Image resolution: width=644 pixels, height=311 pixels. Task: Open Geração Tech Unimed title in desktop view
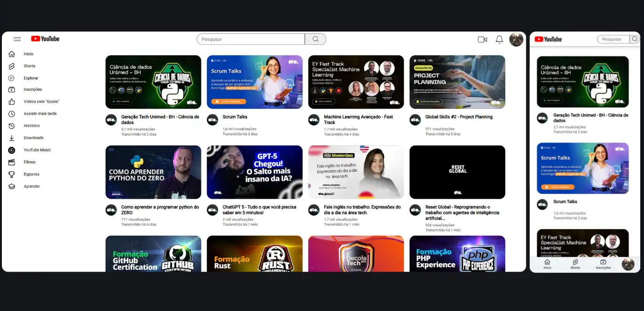click(160, 120)
